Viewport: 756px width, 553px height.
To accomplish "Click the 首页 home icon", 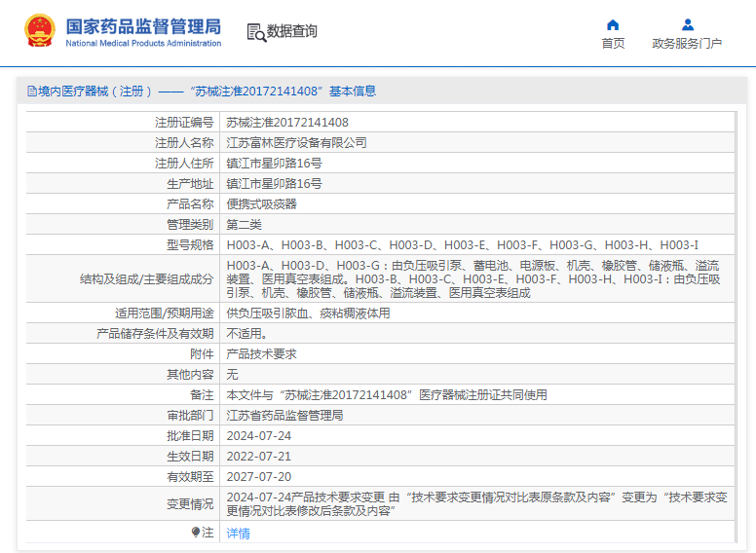I will (613, 24).
